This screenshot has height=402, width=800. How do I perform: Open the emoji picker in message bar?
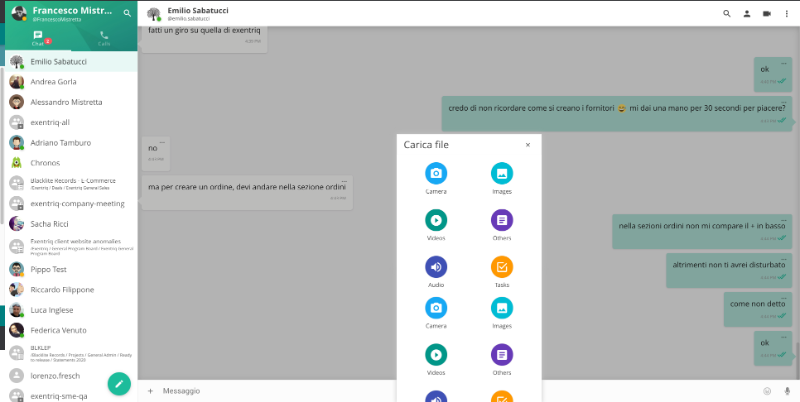point(767,390)
